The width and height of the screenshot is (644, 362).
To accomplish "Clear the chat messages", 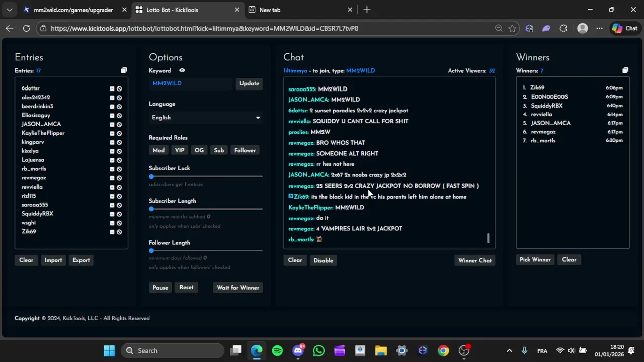I will (x=295, y=260).
